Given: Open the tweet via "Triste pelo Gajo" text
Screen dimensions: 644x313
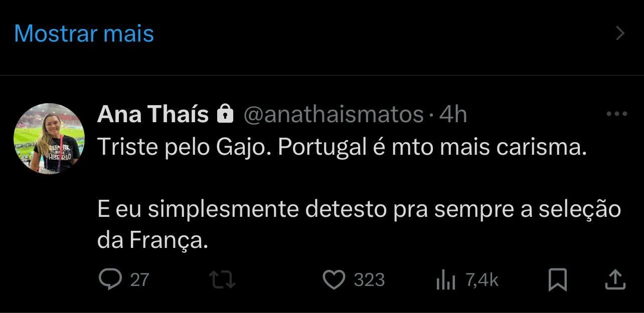Looking at the screenshot, I should [184, 147].
